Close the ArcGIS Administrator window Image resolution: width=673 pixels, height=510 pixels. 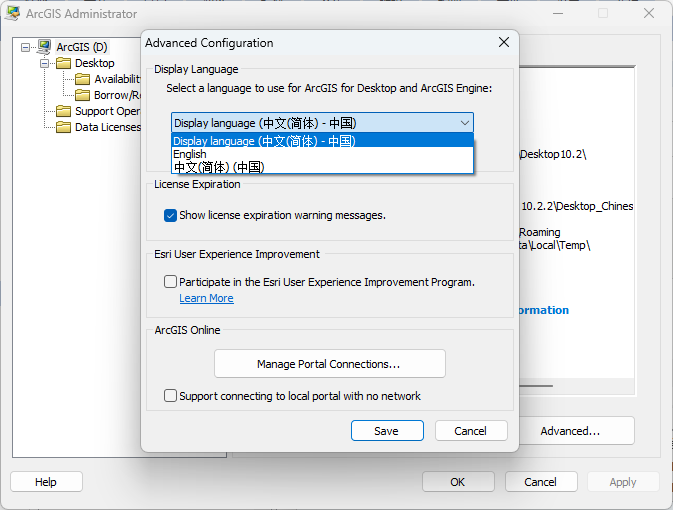point(649,13)
